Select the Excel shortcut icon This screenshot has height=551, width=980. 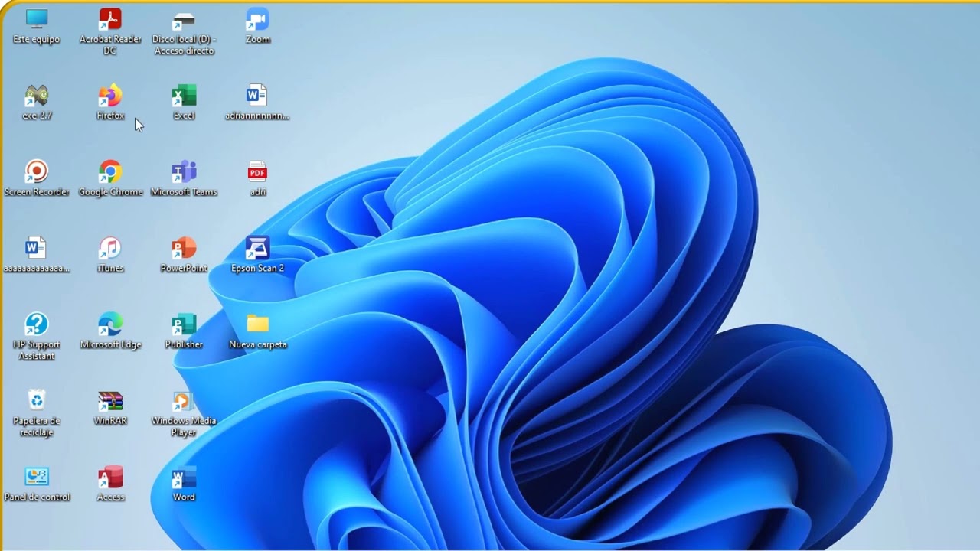point(184,103)
